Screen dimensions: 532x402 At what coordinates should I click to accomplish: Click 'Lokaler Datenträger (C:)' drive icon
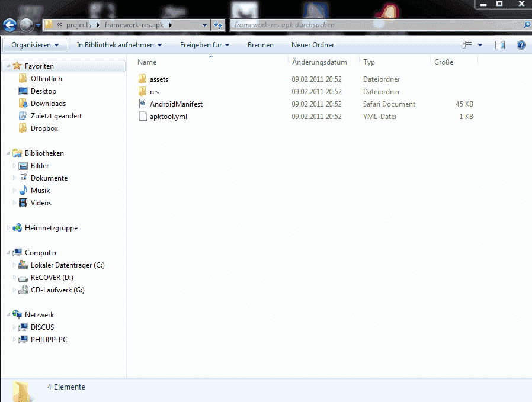(23, 265)
